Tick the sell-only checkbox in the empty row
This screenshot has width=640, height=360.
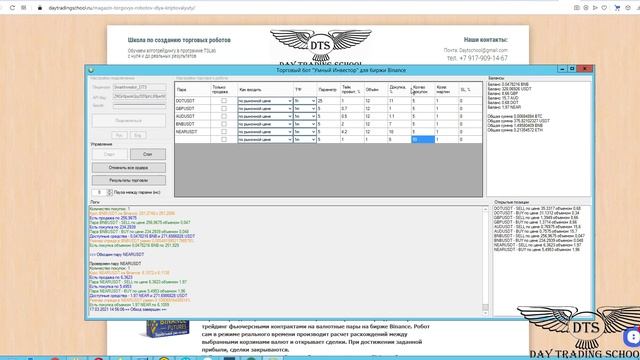coord(224,139)
